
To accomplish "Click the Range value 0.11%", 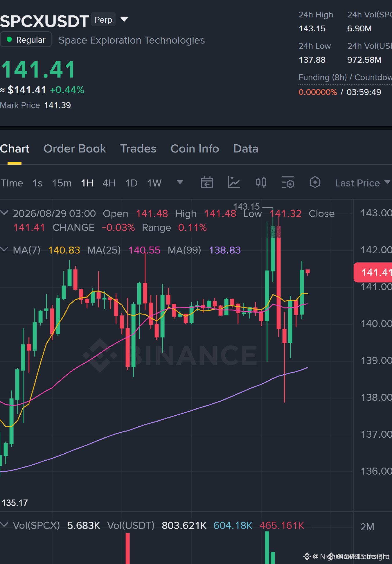I will pyautogui.click(x=192, y=227).
